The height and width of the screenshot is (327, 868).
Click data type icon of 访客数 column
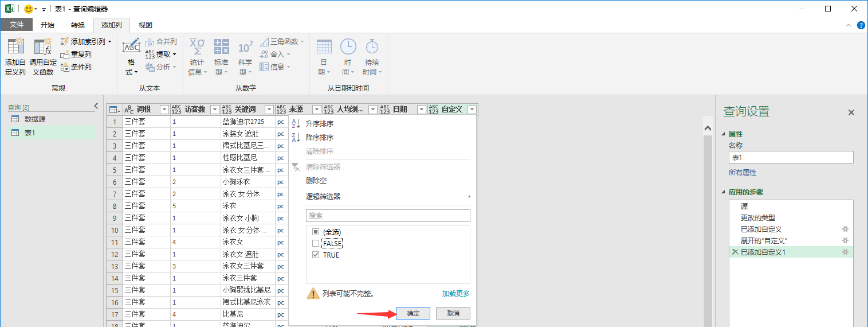pos(176,110)
